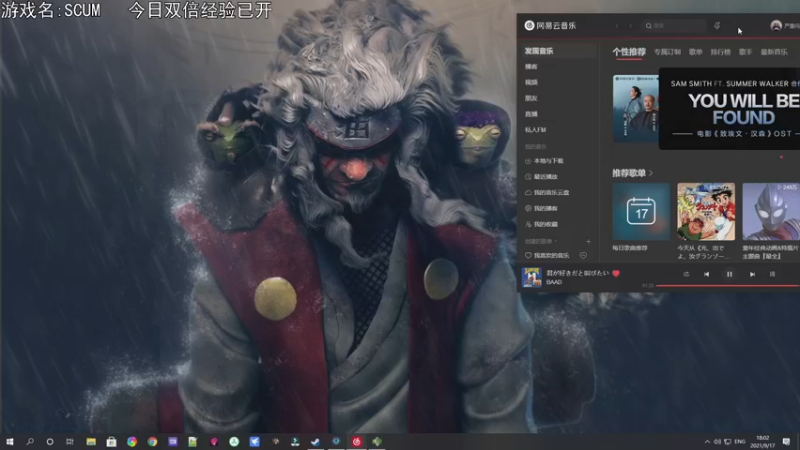800x450 pixels.
Task: Open Task View on the taskbar
Action: coord(70,441)
